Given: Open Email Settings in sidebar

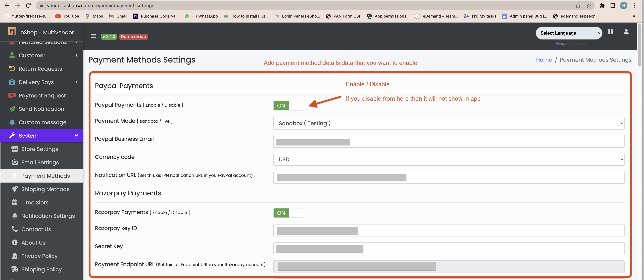Looking at the screenshot, I should coord(40,162).
